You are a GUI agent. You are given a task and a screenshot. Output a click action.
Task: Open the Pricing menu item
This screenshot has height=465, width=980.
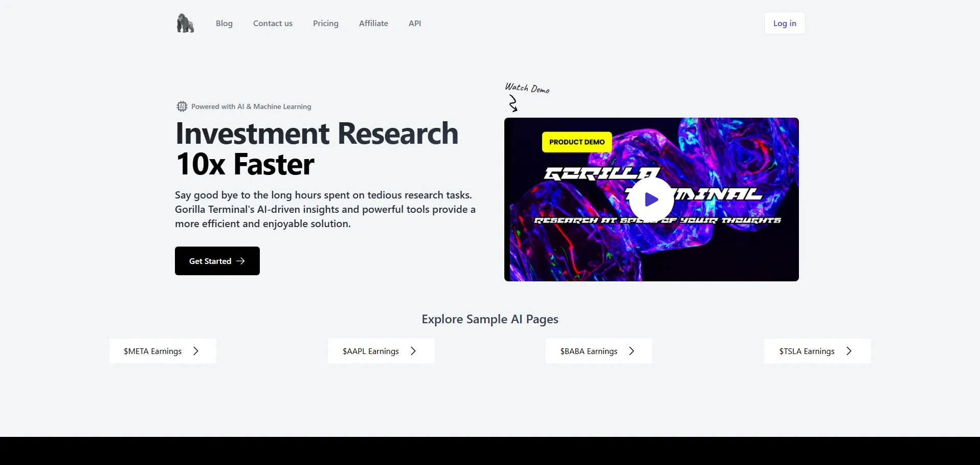click(x=326, y=24)
